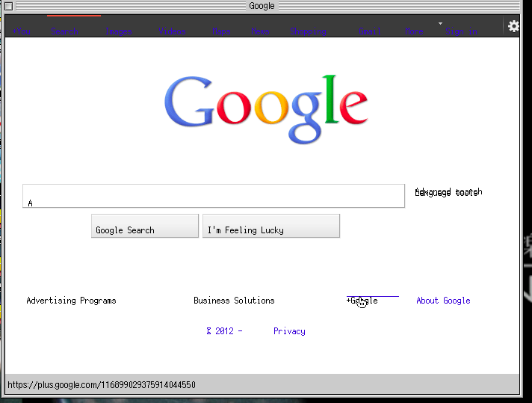532x403 pixels.
Task: Click the Google logo image
Action: (266, 108)
